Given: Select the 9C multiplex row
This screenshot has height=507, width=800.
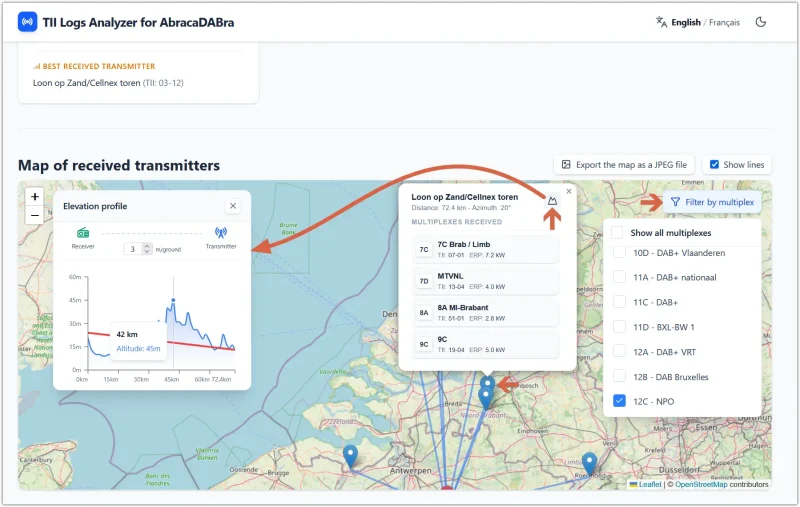Looking at the screenshot, I should [x=485, y=344].
